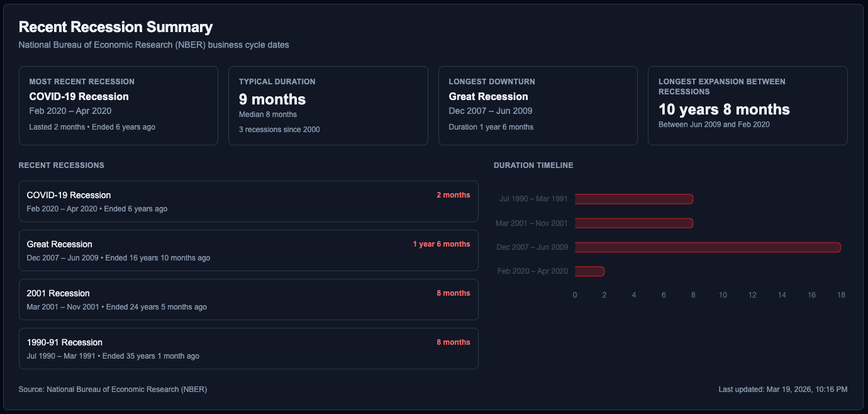868x414 pixels.
Task: Click the Longest Expansion Between Recessions card
Action: coord(747,106)
